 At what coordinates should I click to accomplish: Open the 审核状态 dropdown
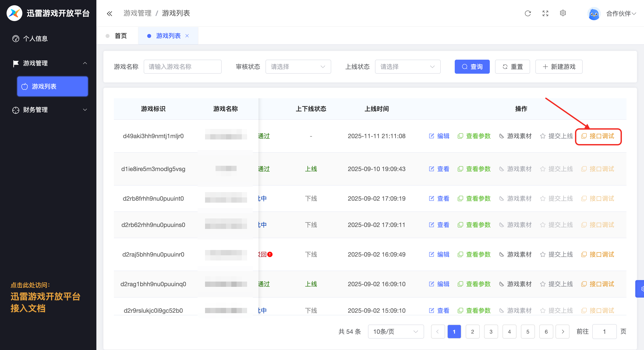coord(298,67)
